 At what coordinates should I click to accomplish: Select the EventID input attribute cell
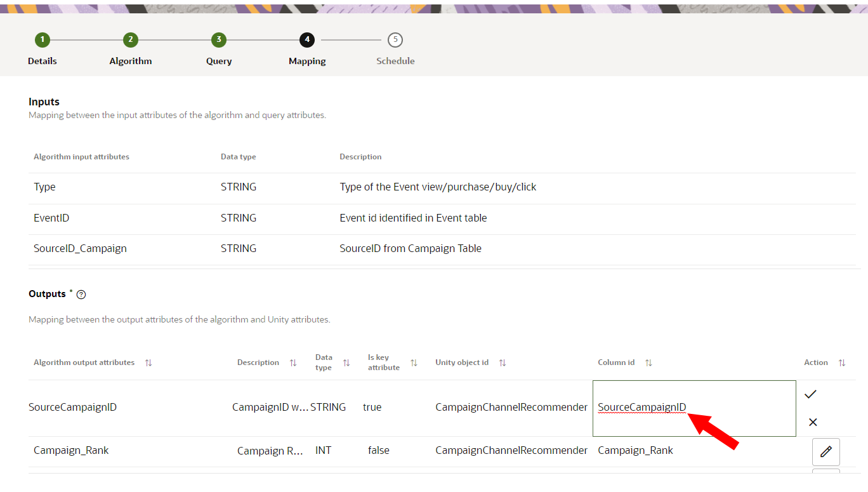[x=51, y=218]
